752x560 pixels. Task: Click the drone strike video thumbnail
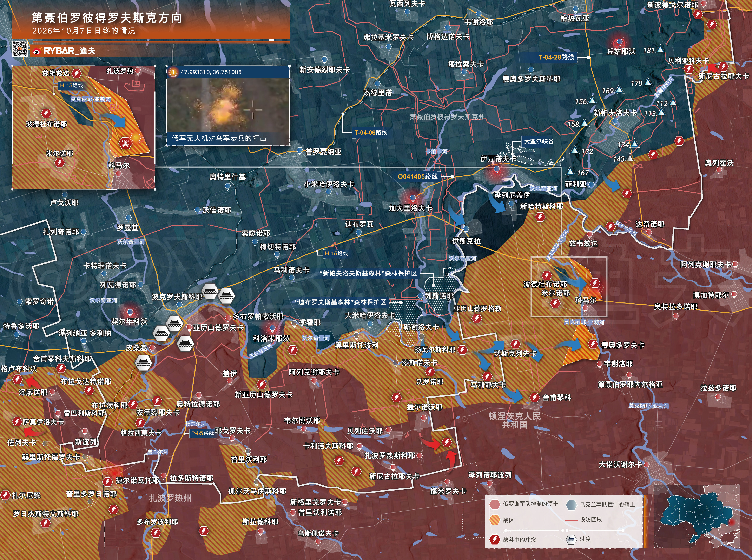(x=228, y=106)
